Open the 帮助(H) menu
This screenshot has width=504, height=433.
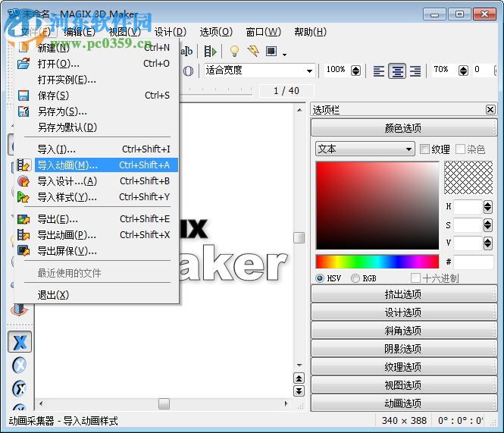310,32
